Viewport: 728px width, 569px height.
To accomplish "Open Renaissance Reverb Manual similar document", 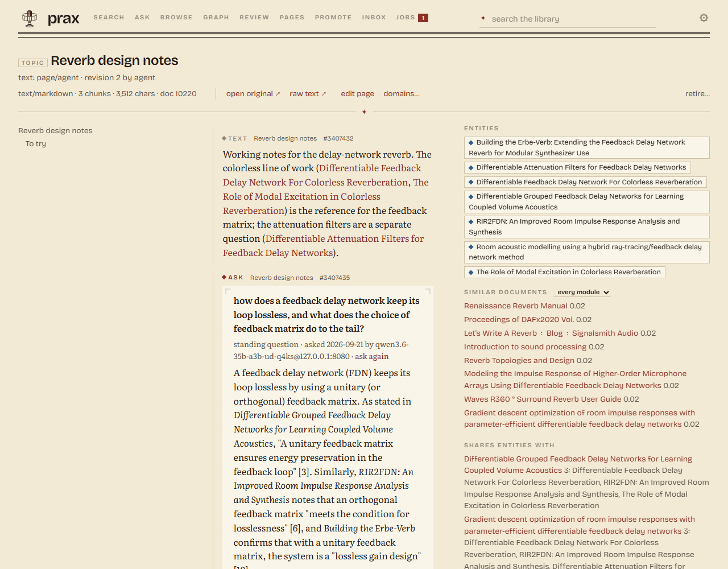I will click(516, 306).
